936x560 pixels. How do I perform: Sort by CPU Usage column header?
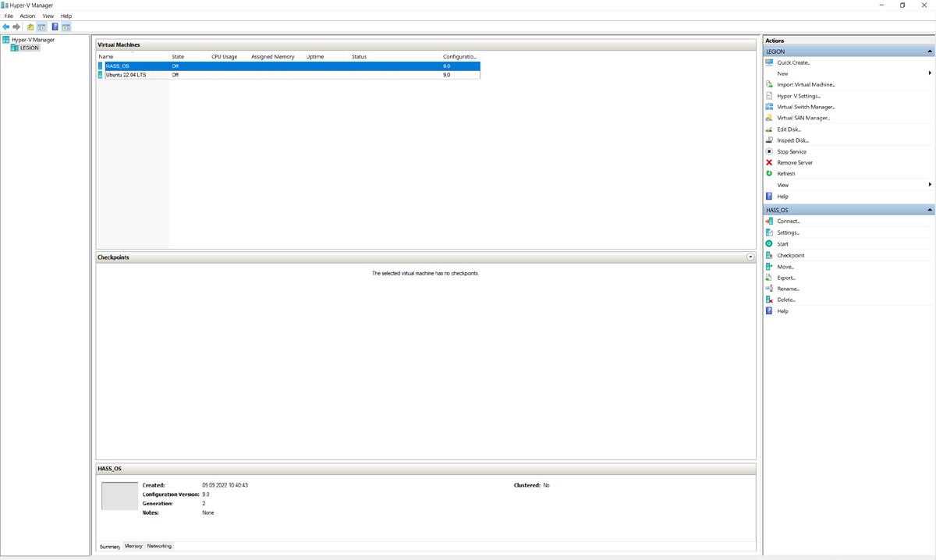(229, 57)
